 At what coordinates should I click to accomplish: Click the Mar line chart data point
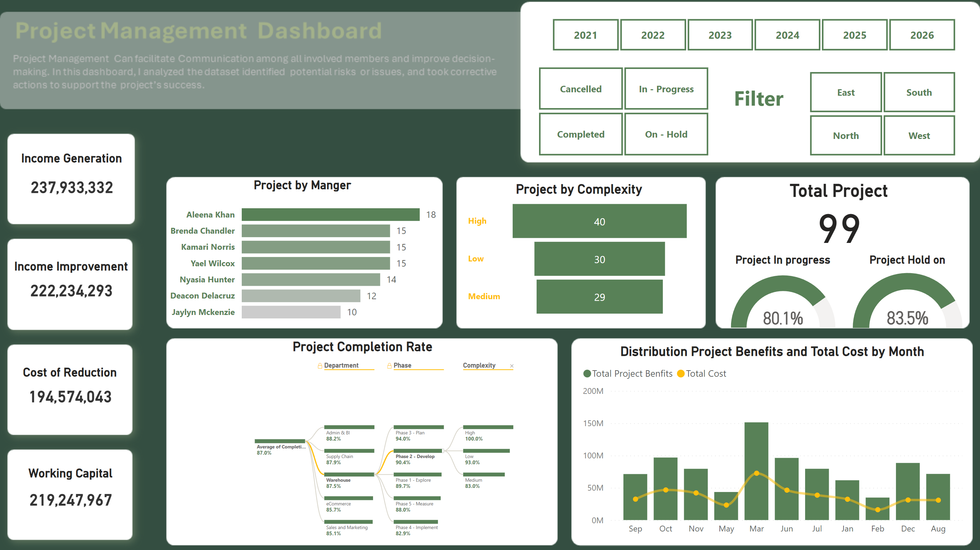[x=756, y=473]
